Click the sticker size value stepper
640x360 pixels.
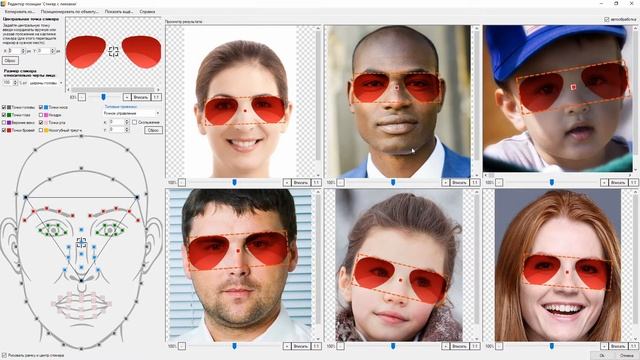click(16, 83)
